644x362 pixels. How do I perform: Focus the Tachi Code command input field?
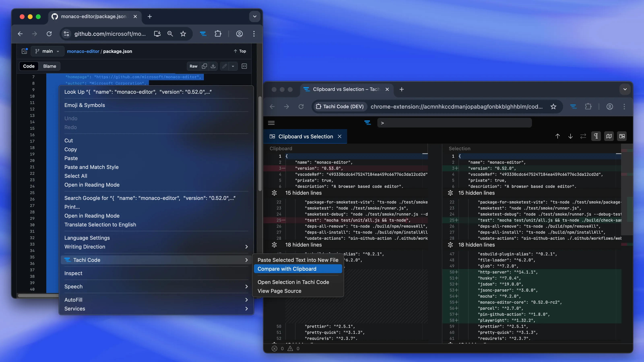coord(454,123)
